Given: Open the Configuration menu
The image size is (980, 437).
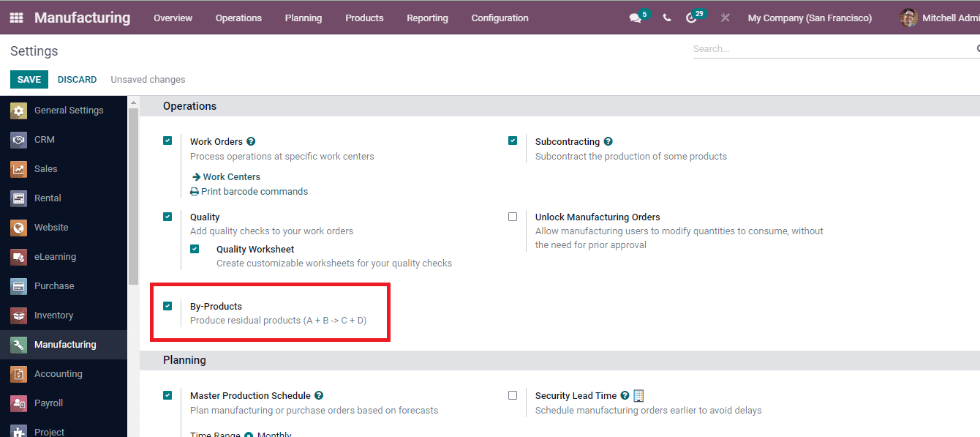Looking at the screenshot, I should click(500, 18).
